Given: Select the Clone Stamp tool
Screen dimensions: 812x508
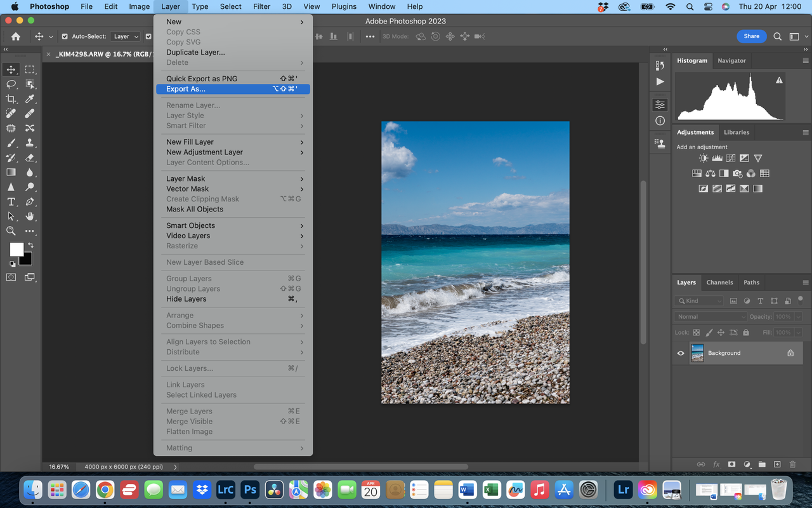Looking at the screenshot, I should [30, 143].
